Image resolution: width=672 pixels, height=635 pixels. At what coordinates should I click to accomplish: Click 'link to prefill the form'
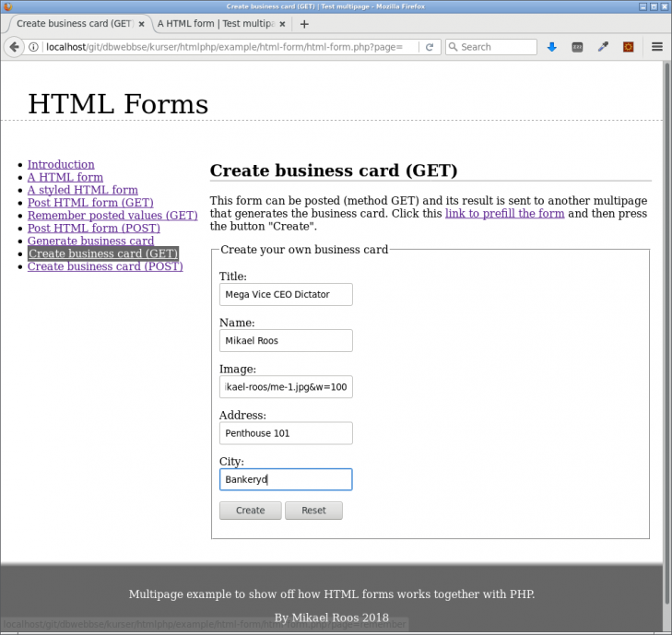[x=504, y=214]
